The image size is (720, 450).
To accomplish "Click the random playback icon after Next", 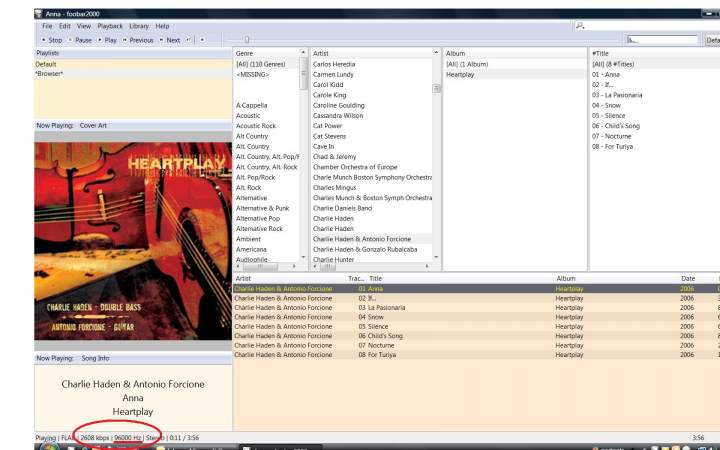I will click(x=188, y=40).
